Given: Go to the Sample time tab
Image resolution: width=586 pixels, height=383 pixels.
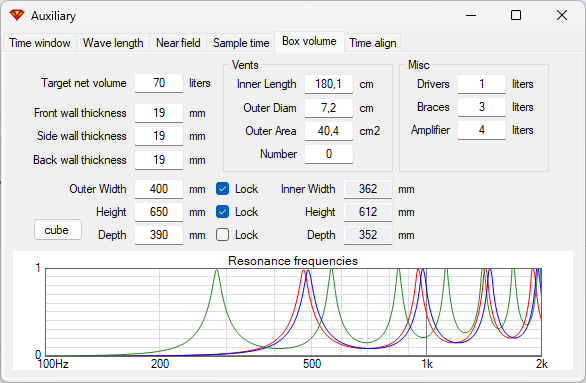Looking at the screenshot, I should (x=241, y=43).
